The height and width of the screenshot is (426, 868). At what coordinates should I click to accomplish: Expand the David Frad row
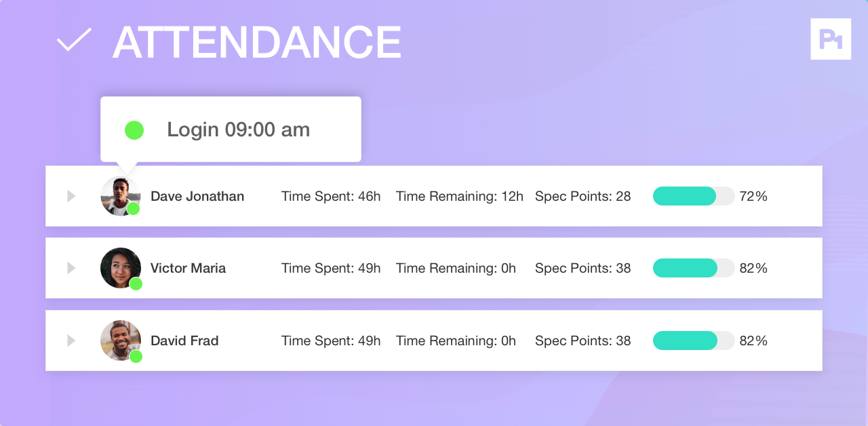[x=71, y=341]
